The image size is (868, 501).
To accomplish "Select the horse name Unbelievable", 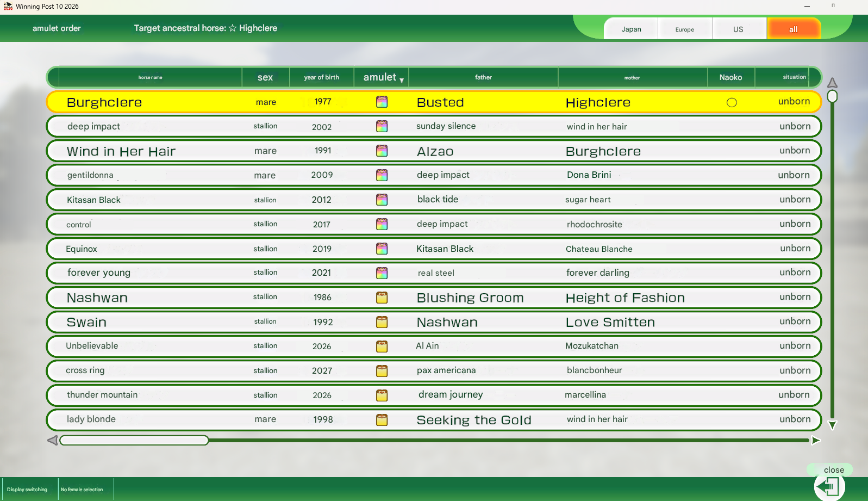I will tap(92, 346).
